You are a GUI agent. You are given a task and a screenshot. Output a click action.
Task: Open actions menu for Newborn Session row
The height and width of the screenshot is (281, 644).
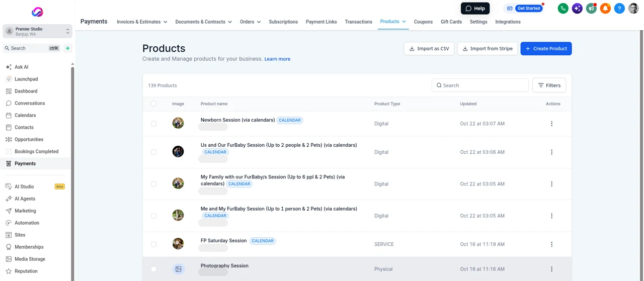click(x=551, y=124)
